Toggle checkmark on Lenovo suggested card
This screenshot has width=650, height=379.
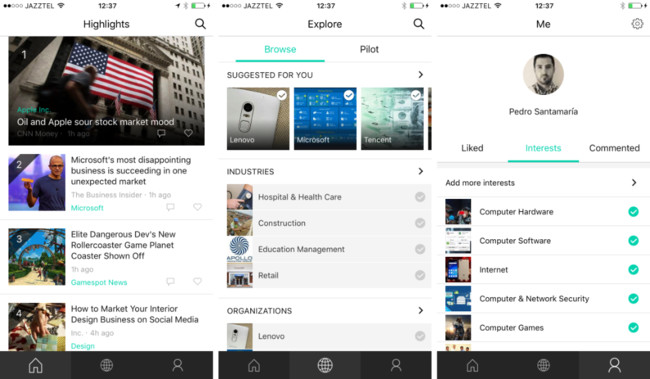pyautogui.click(x=282, y=95)
